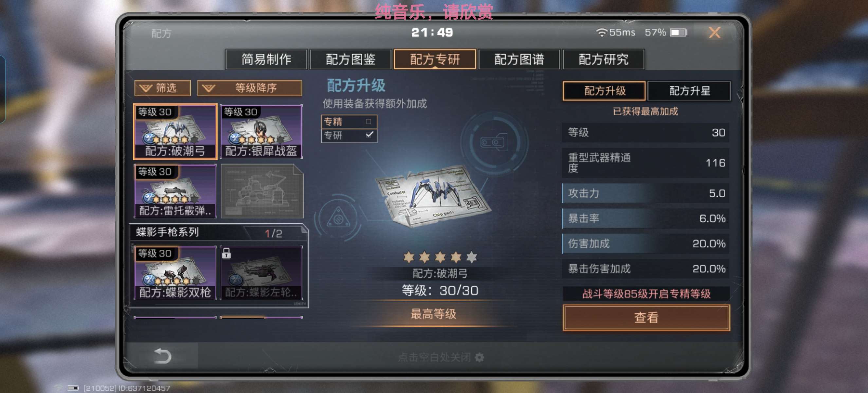Viewport: 868px width, 393px height.
Task: Collapse the 蝶影手枪系列 group header
Action: (x=219, y=232)
